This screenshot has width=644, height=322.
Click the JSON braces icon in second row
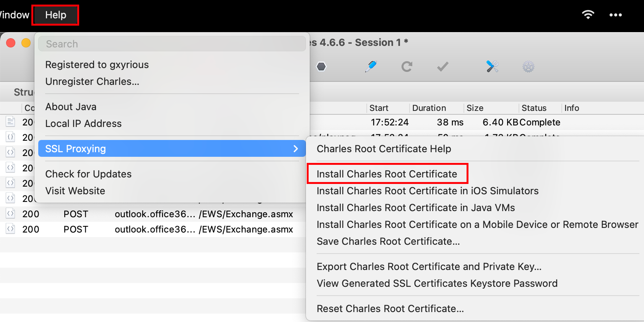click(10, 137)
